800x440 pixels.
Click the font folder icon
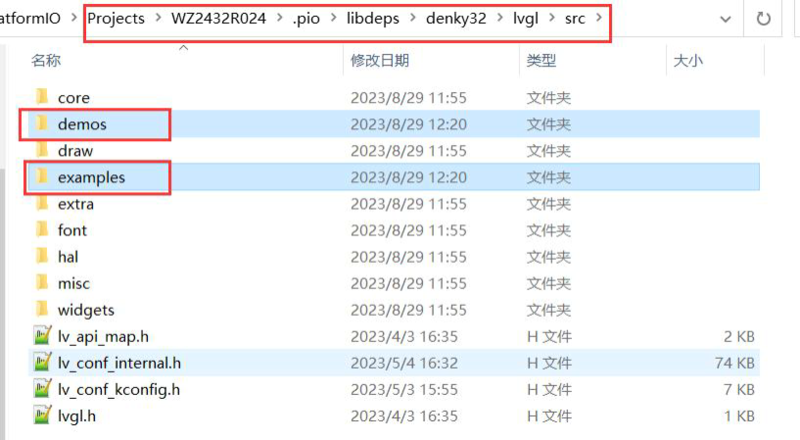(42, 230)
